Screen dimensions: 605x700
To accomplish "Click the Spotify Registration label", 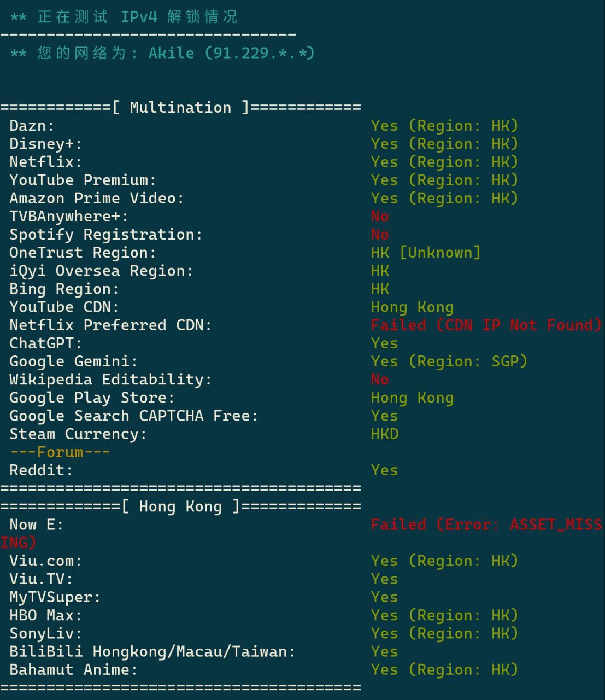I will [x=105, y=235].
